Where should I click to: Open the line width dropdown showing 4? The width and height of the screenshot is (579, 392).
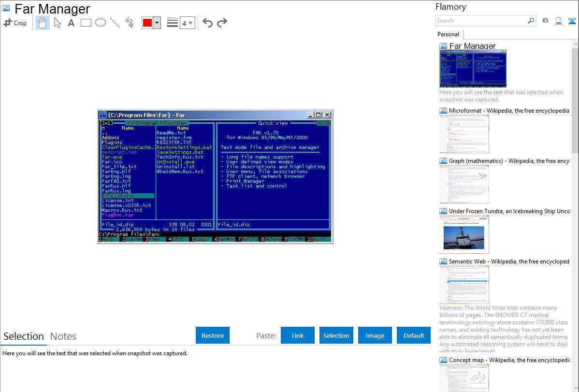pos(187,23)
